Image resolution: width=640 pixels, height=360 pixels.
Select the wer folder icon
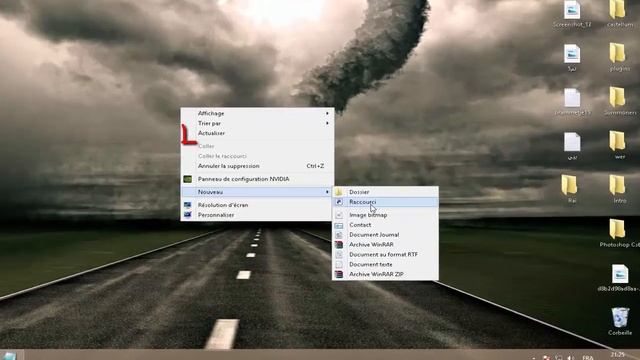[x=619, y=145]
